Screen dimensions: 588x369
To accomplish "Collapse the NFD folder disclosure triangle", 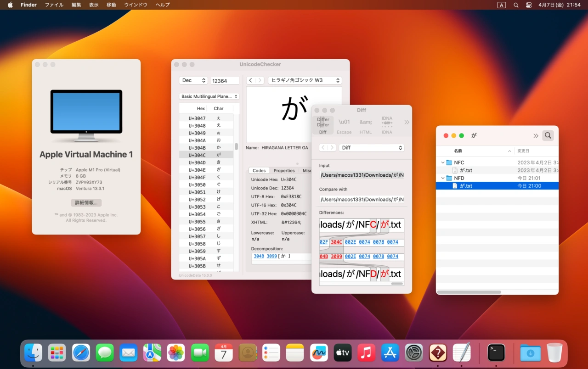I will [x=443, y=178].
